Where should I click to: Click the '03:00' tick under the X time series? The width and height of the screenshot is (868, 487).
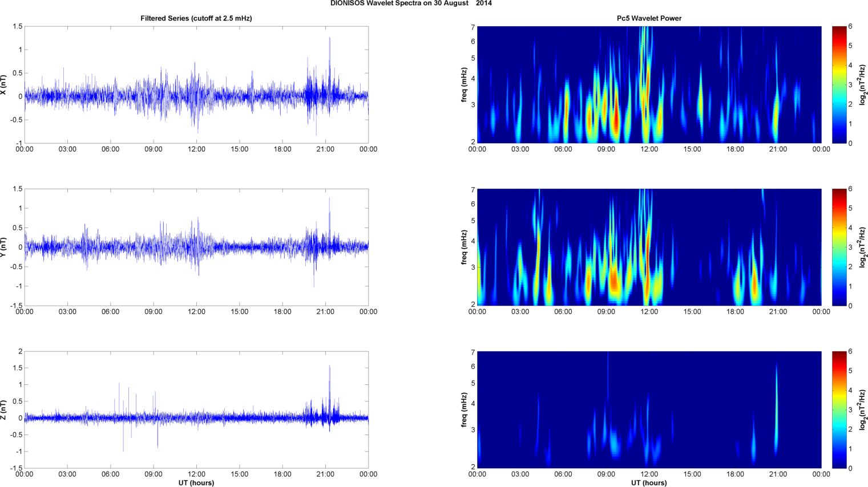pyautogui.click(x=67, y=149)
